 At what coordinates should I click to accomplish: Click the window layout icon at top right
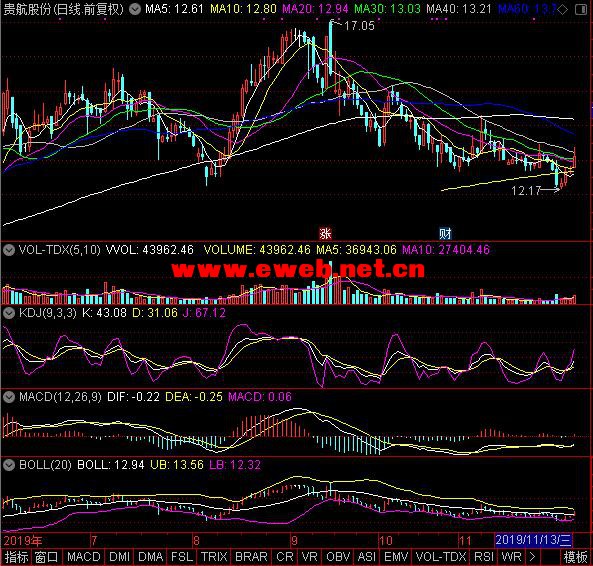581,9
